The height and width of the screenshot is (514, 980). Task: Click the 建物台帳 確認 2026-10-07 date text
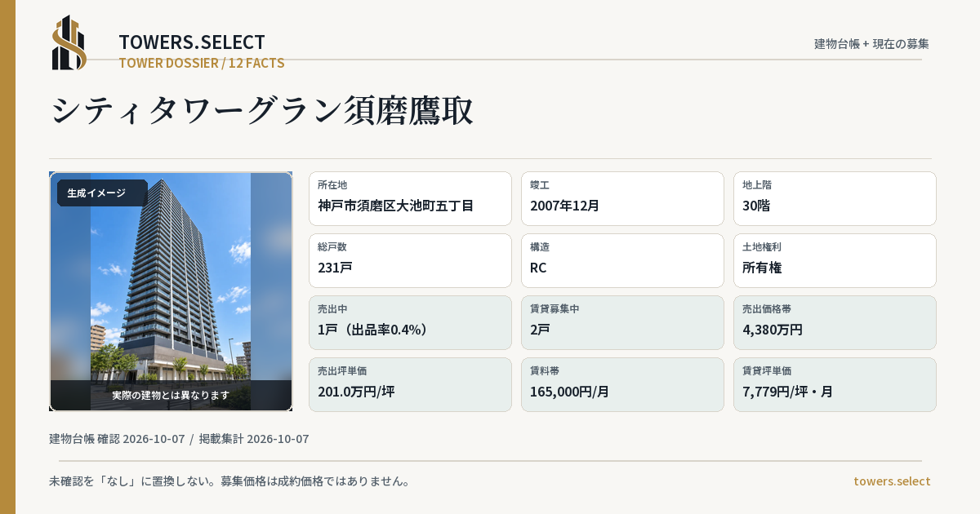tap(117, 439)
